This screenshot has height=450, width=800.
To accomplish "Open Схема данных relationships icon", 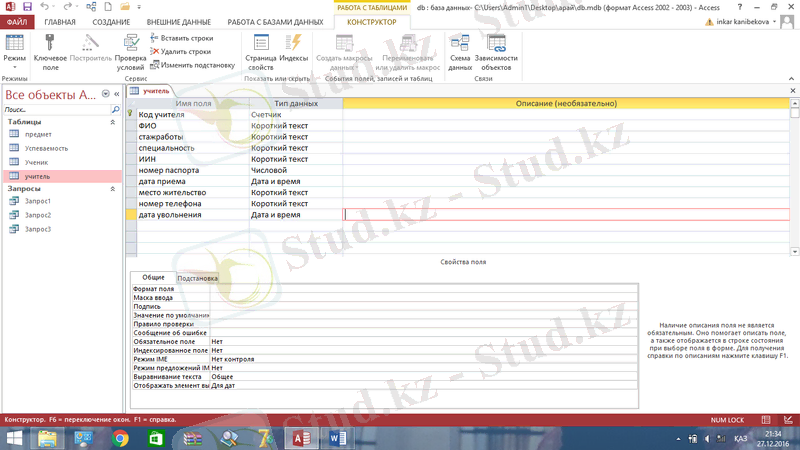I will [x=460, y=43].
